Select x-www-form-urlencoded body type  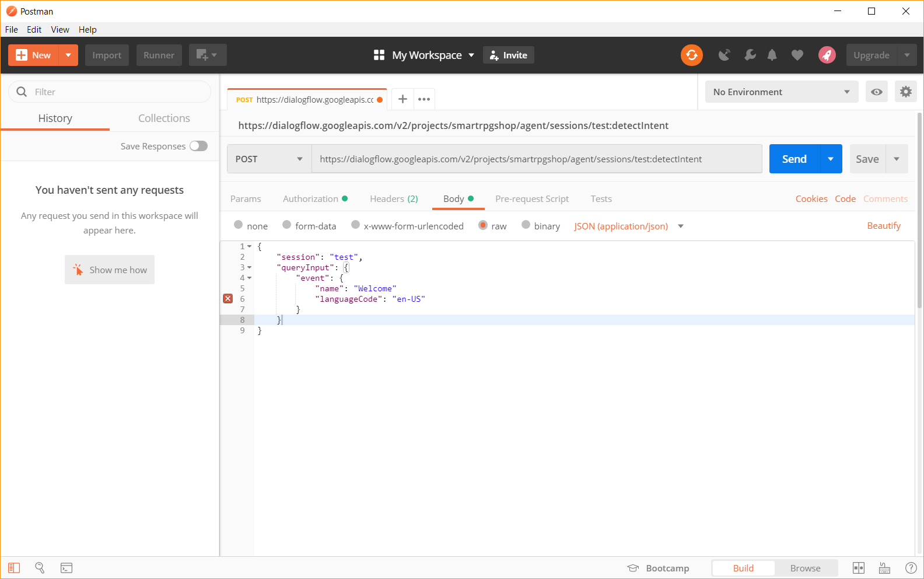(x=355, y=225)
